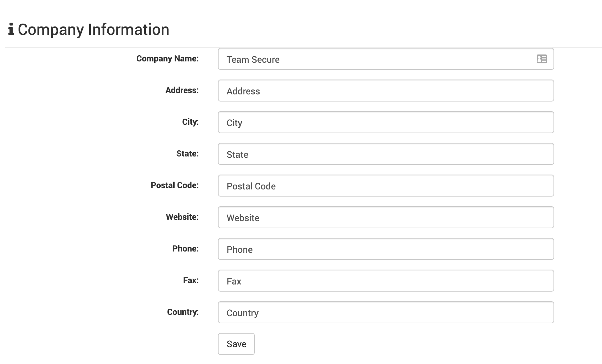Focus the Postal Code input
This screenshot has height=364, width=602.
coord(386,186)
